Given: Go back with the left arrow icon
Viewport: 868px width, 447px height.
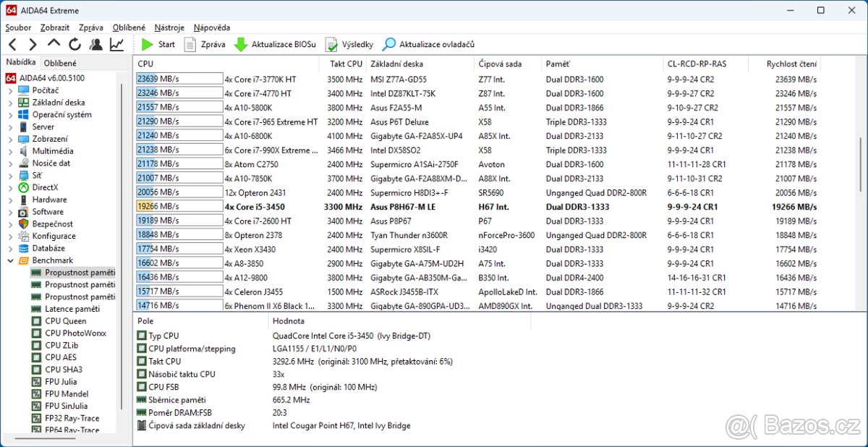Looking at the screenshot, I should coord(12,45).
